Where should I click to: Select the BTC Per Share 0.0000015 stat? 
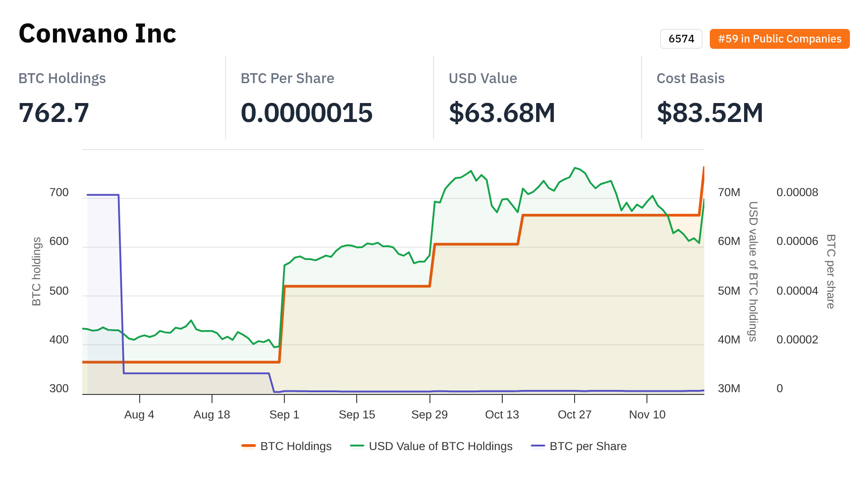point(307,113)
